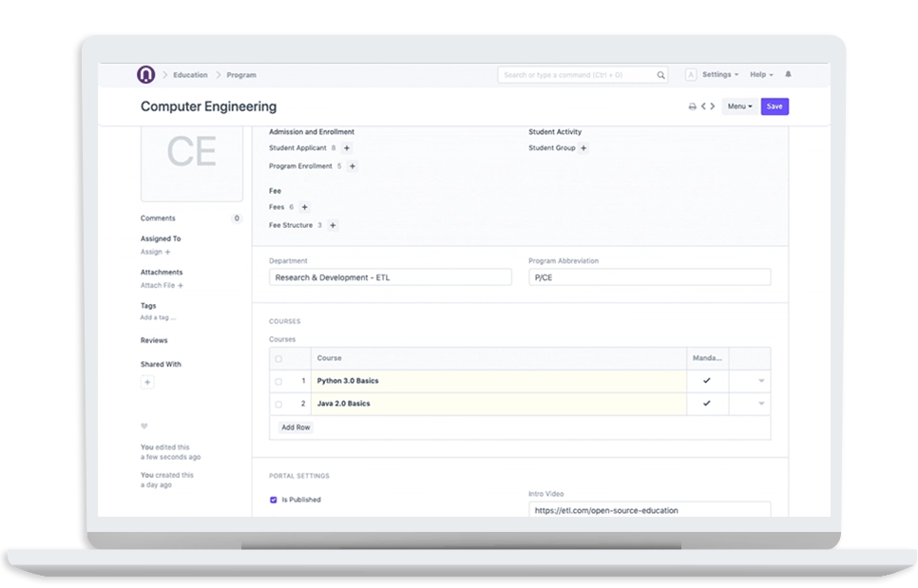This screenshot has width=918, height=588.
Task: Select the Java 2.0 Basics row checkbox
Action: click(x=278, y=404)
